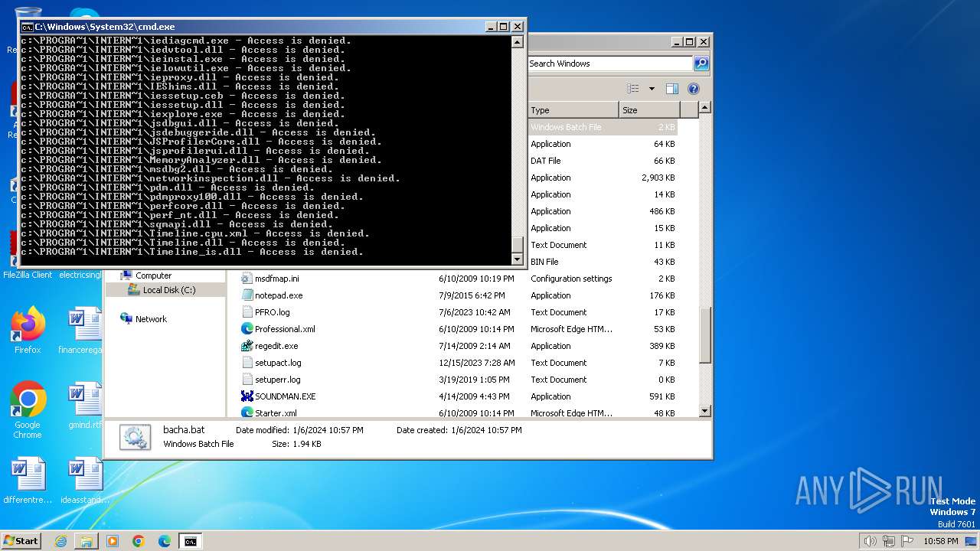Change the view using the view icon
The height and width of the screenshot is (551, 980).
[x=633, y=89]
